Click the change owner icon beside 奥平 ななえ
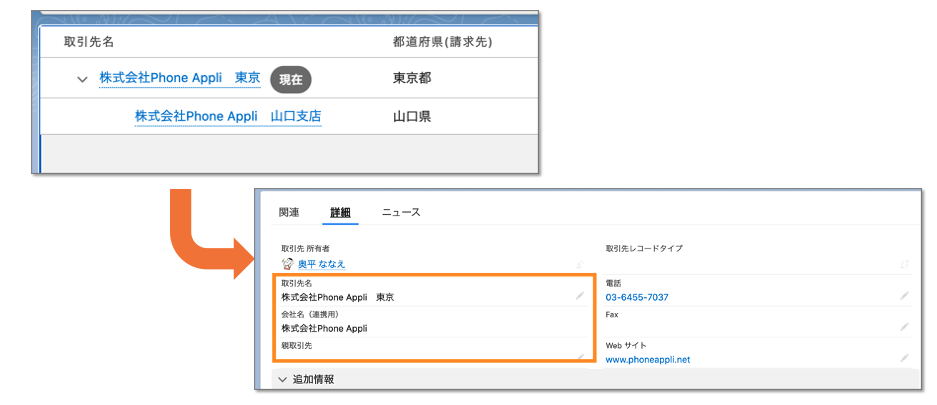This screenshot has width=937, height=405. tap(580, 264)
